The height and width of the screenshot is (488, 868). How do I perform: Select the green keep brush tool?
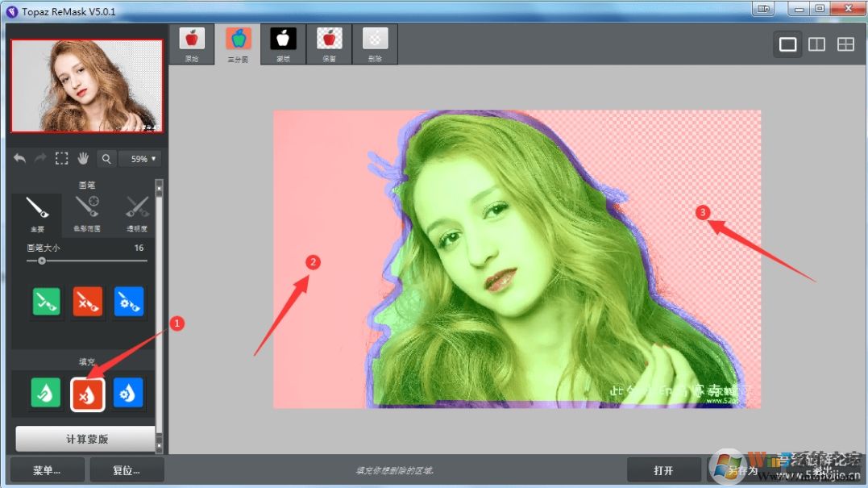click(x=46, y=300)
